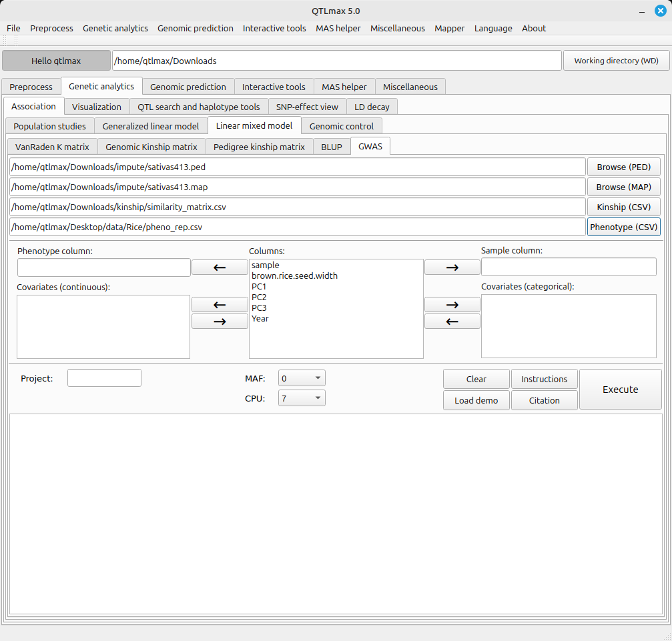Switch to the BLUP tab

pyautogui.click(x=331, y=147)
